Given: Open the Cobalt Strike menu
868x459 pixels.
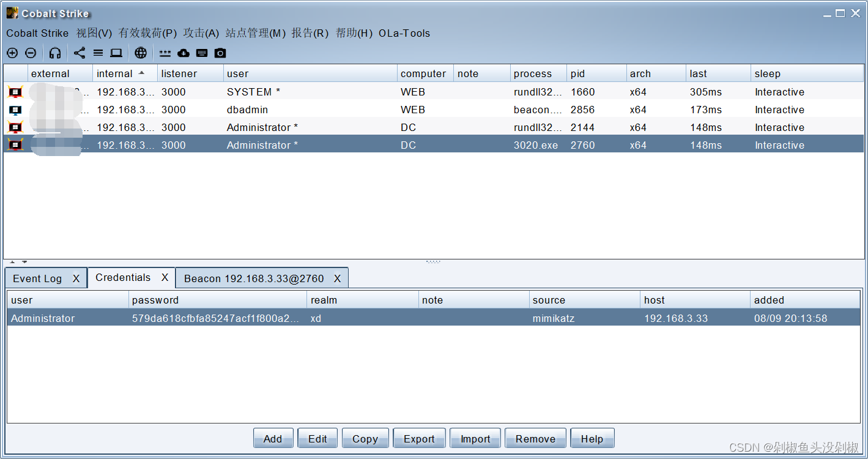Looking at the screenshot, I should coord(37,33).
